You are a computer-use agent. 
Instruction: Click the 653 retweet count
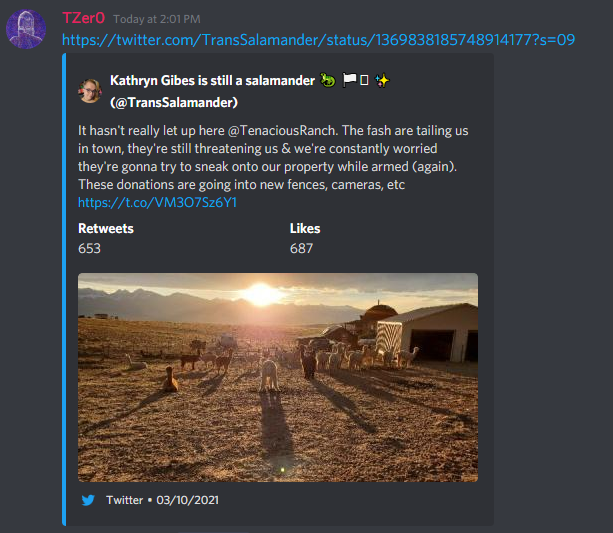90,248
